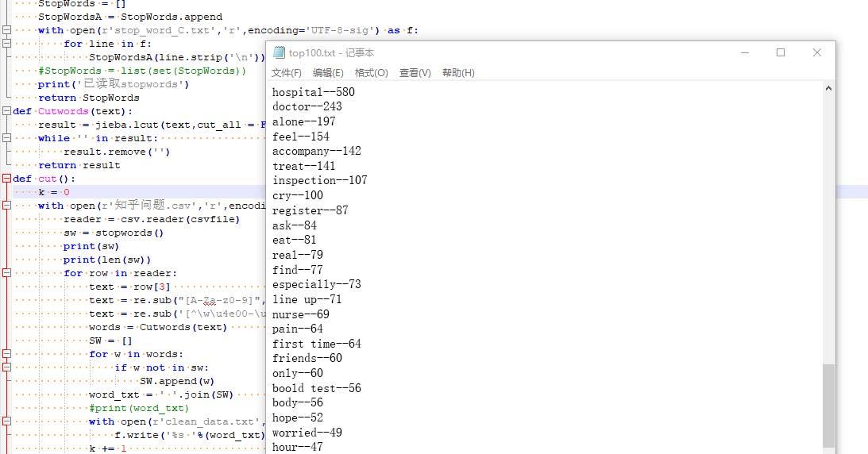Click the 'StopWordsA = StopWords.append' code line
The image size is (868, 454).
tap(130, 17)
